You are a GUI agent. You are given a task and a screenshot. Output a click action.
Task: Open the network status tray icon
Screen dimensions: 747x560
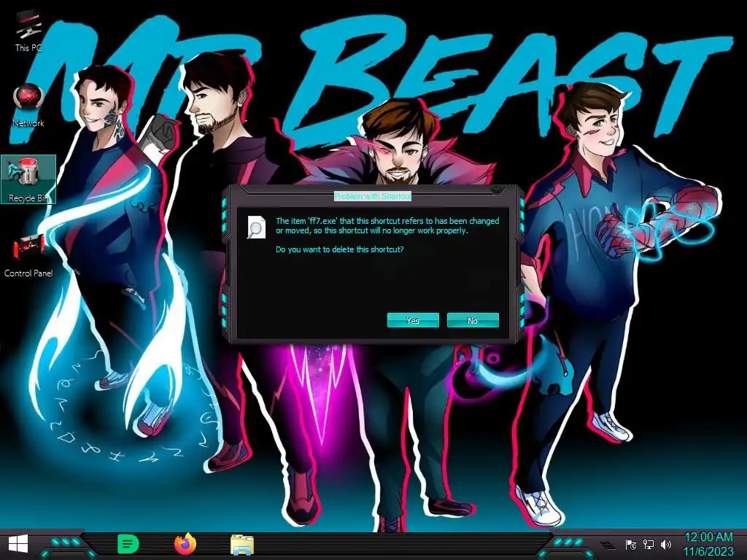pyautogui.click(x=649, y=544)
